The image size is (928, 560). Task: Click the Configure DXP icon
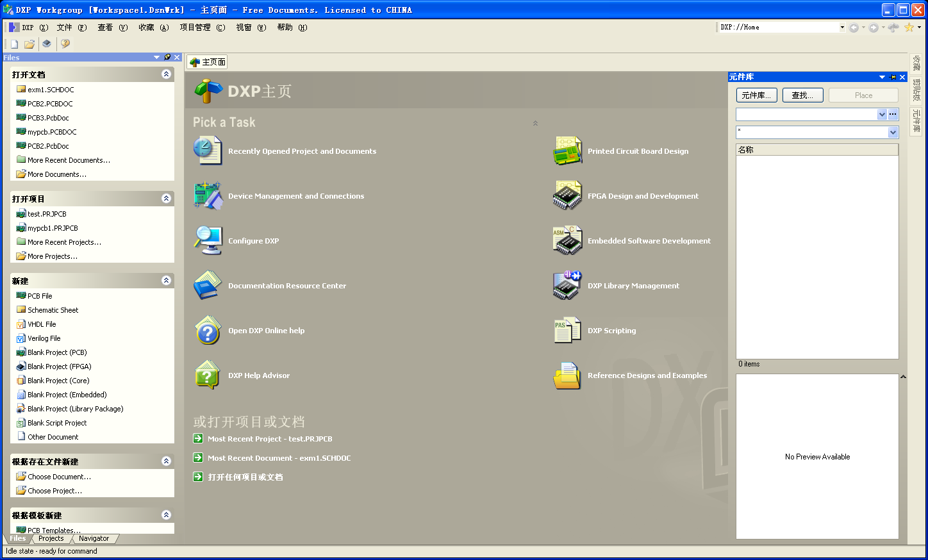[x=208, y=240]
